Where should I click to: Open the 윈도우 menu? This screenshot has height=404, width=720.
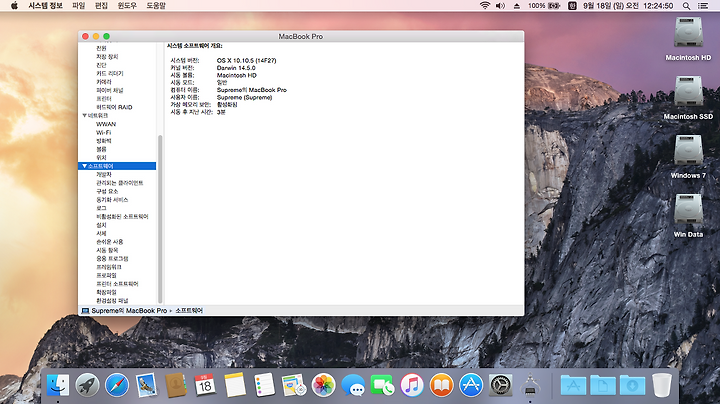coord(127,6)
